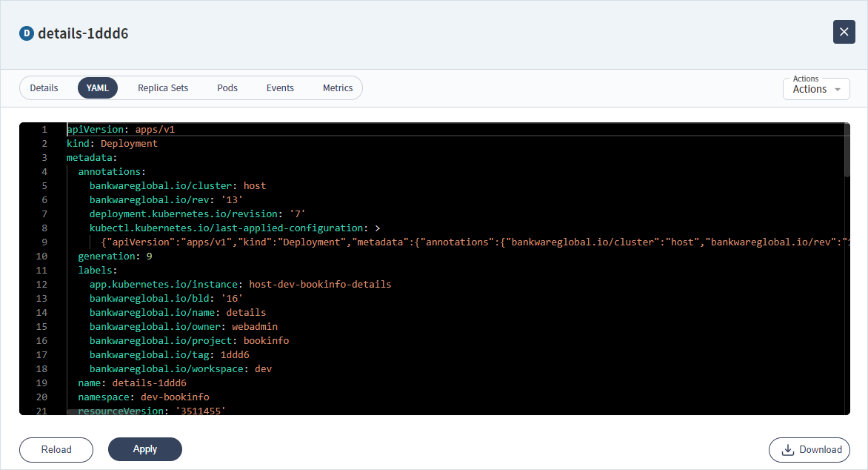This screenshot has height=470, width=868.
Task: Select the YAML tab
Action: point(98,88)
